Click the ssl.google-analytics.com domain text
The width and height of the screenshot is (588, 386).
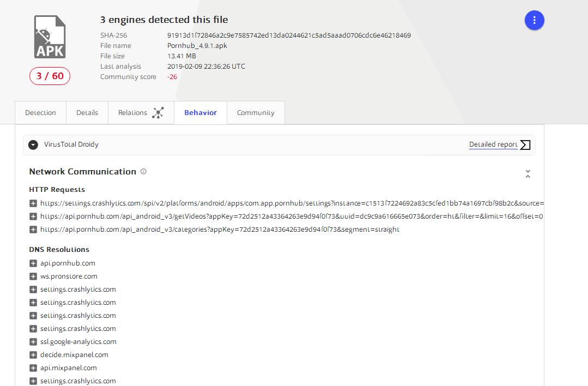[78, 342]
